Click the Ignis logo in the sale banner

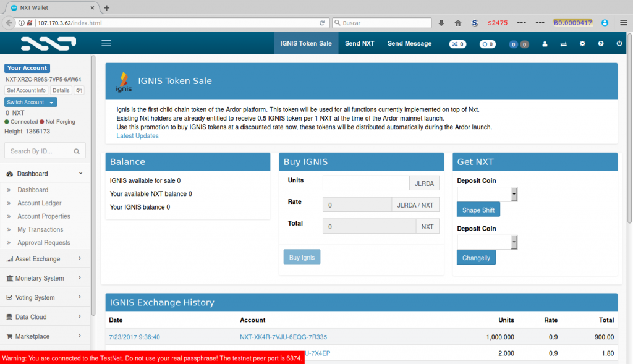[124, 82]
